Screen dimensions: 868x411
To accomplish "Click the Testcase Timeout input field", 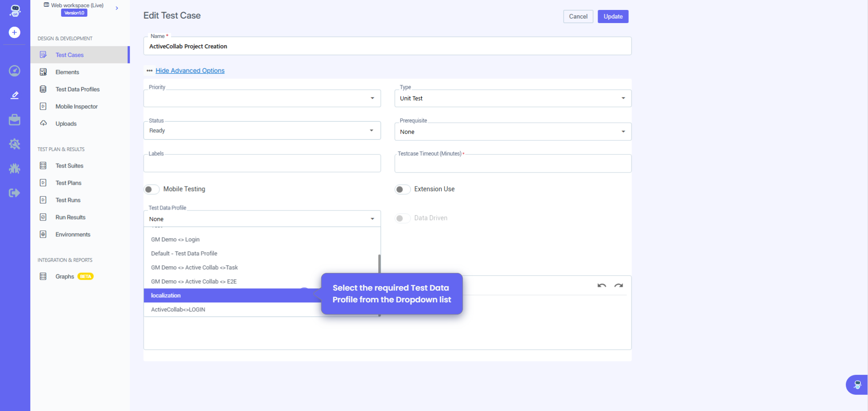I will (x=512, y=164).
